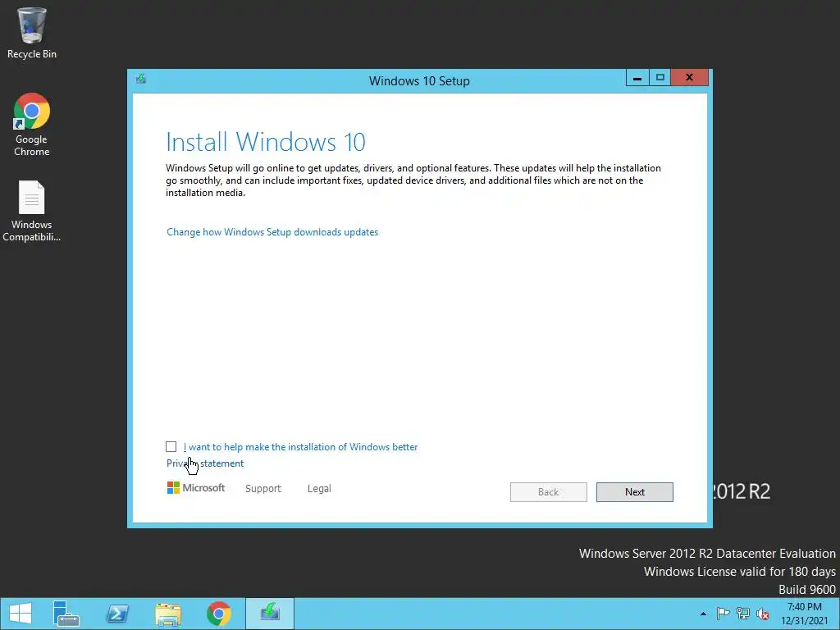Open the clock showing 7:40 PM
840x630 pixels.
[x=804, y=614]
